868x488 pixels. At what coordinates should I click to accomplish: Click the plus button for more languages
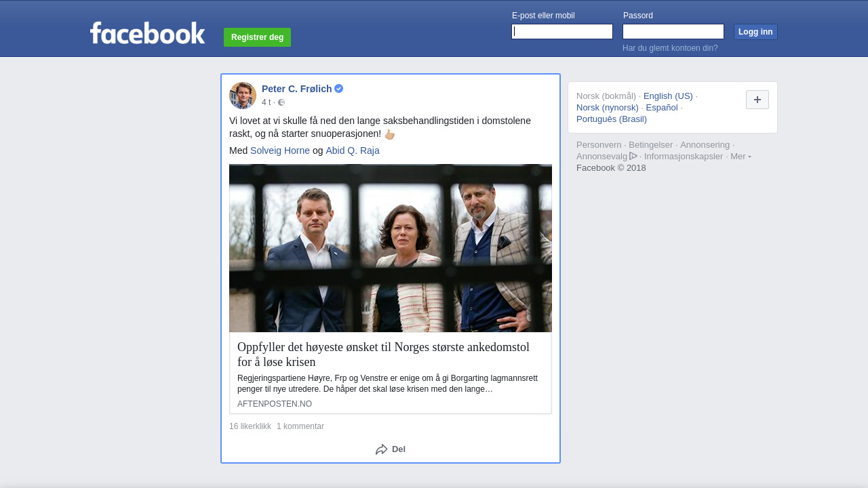point(757,100)
